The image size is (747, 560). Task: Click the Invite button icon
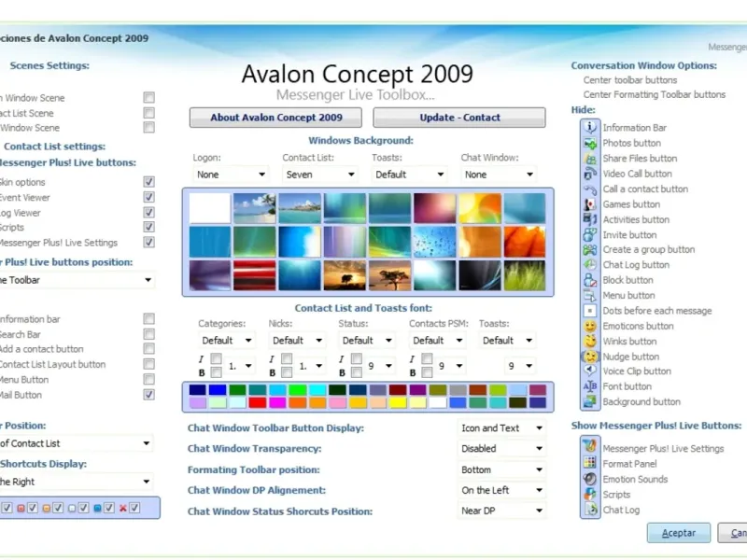(x=590, y=234)
